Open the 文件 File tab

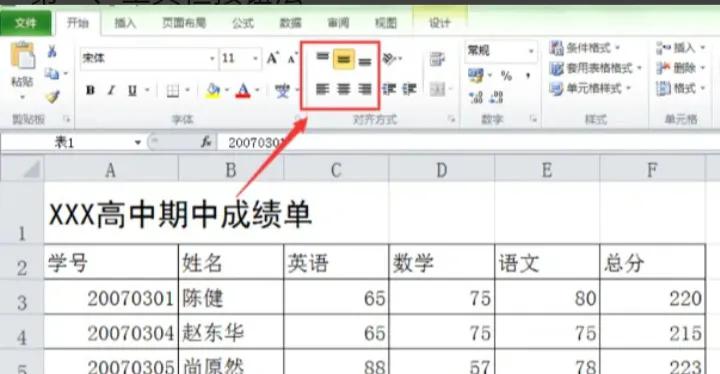point(25,23)
